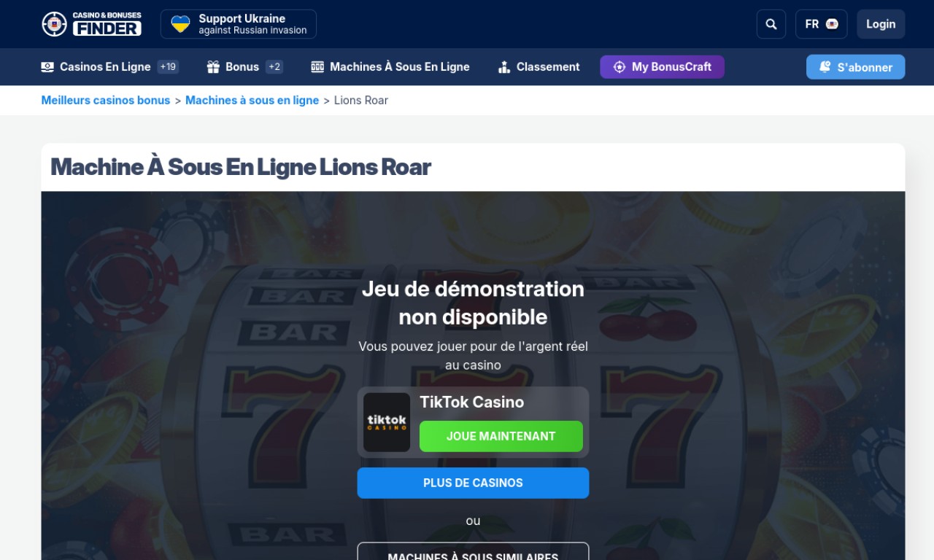Expand the +2 Bonus submenu badge
Screen dimensions: 934x560
[274, 67]
